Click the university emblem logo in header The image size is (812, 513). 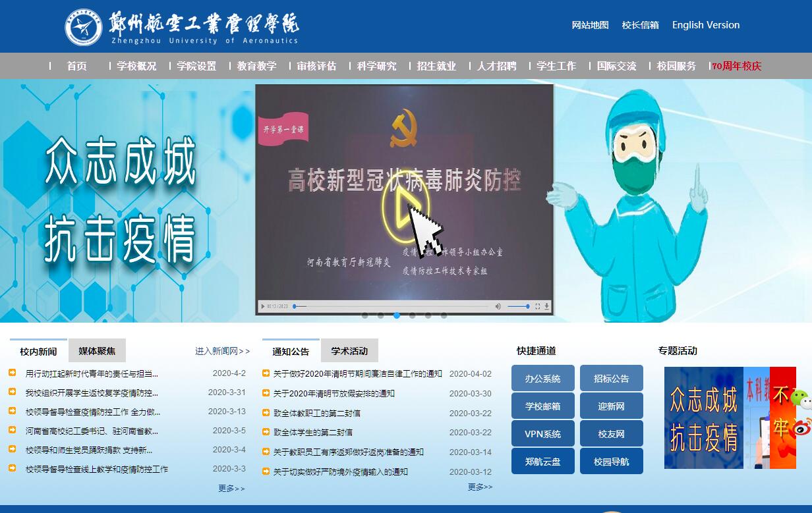(84, 27)
